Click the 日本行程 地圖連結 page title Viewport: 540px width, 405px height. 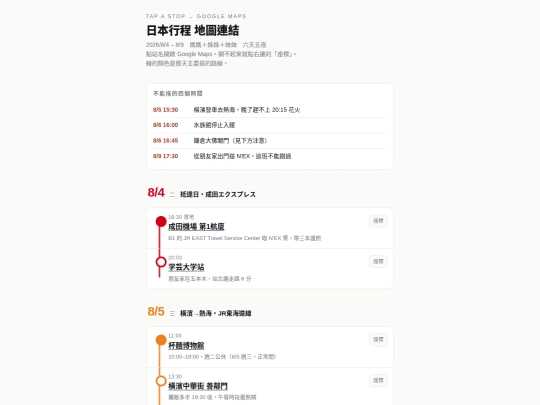point(192,30)
